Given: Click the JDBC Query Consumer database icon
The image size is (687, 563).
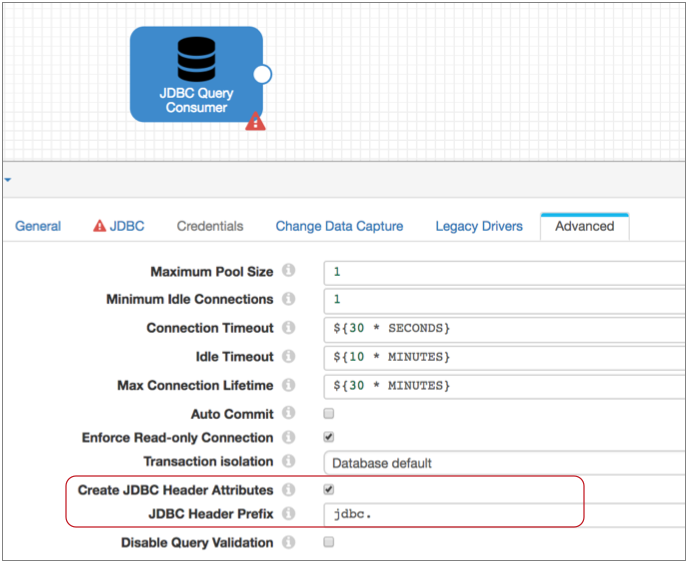Looking at the screenshot, I should tap(196, 59).
